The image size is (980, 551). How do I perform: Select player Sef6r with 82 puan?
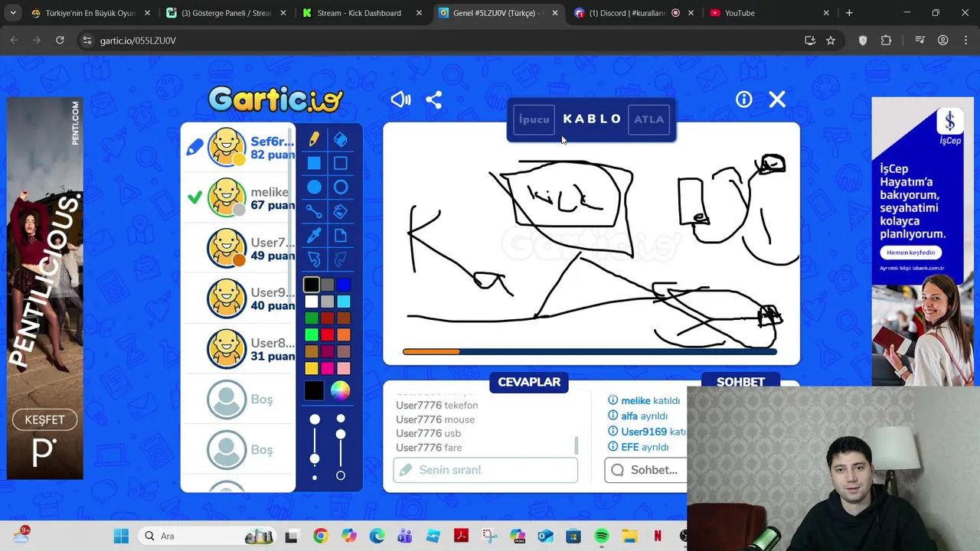[x=239, y=148]
